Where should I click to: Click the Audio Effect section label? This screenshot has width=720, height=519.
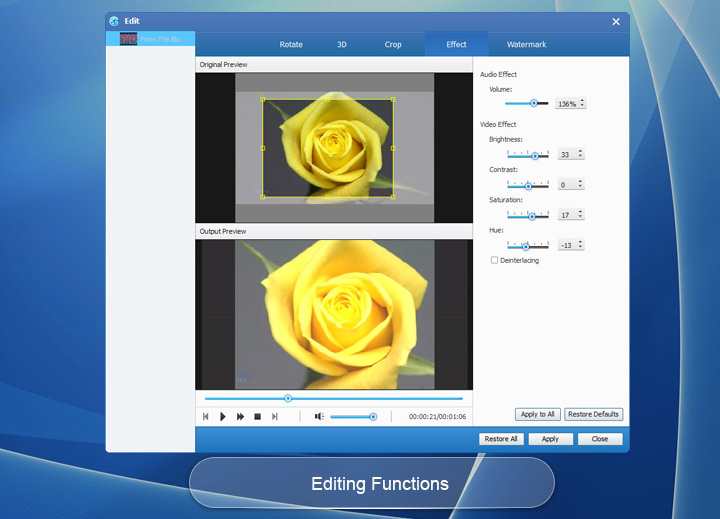click(x=498, y=74)
